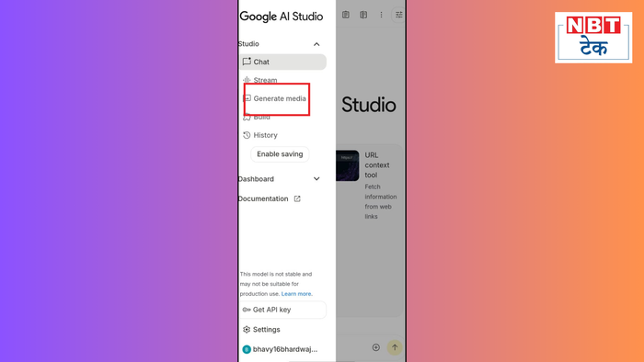The height and width of the screenshot is (362, 644).
Task: Click the Generate media icon
Action: (247, 98)
